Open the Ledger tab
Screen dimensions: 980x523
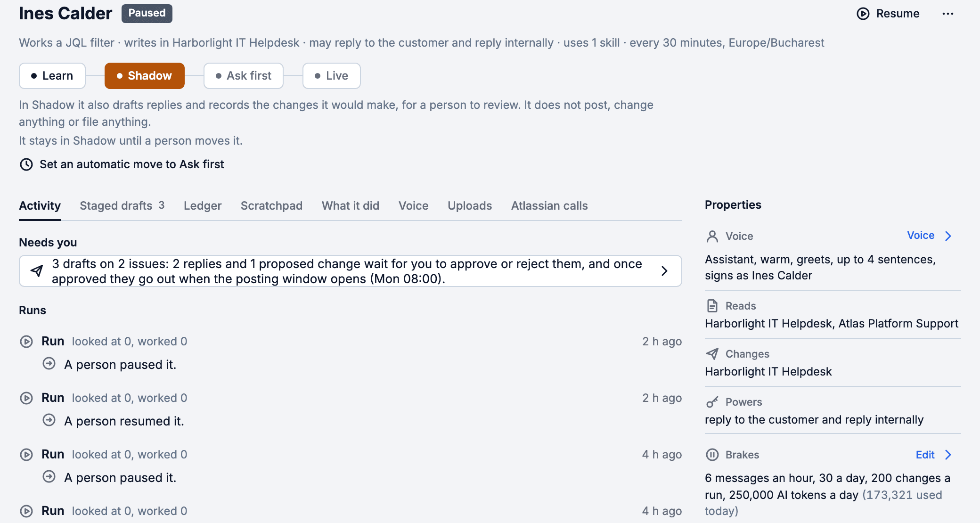coord(203,206)
